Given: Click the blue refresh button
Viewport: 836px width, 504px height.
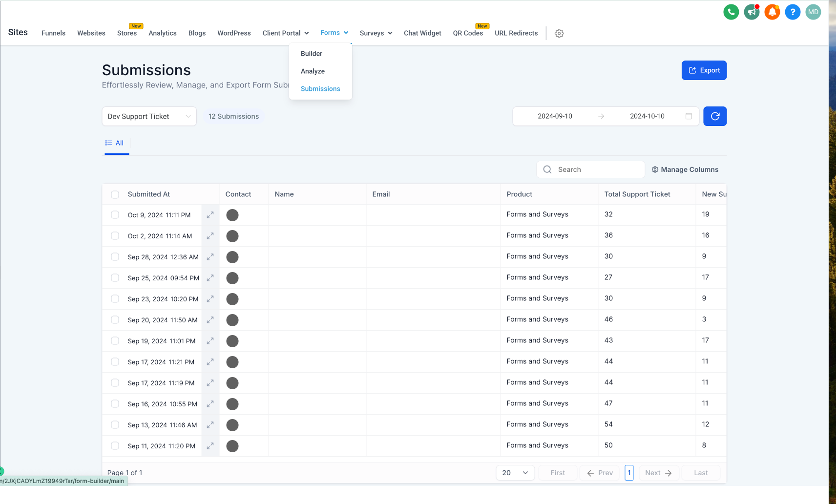Looking at the screenshot, I should [x=715, y=116].
